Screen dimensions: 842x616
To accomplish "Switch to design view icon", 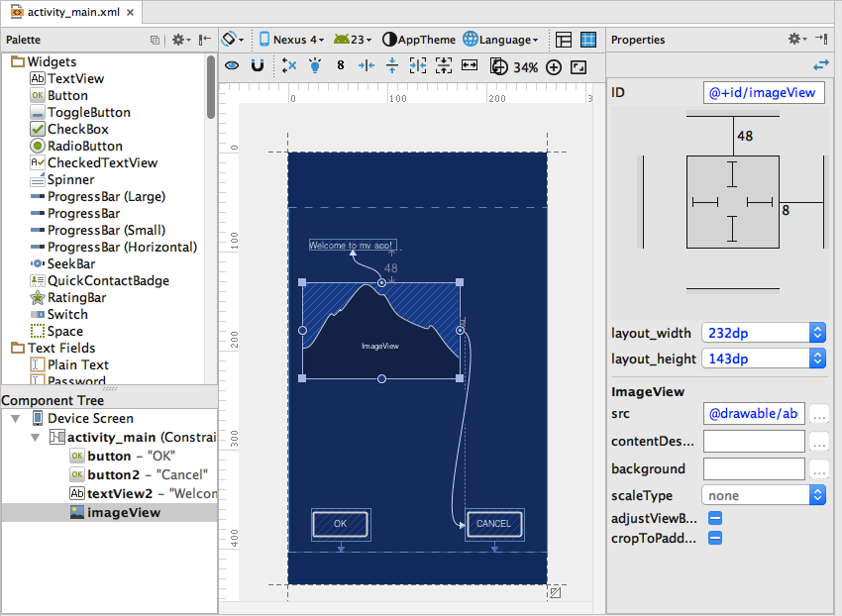I will coord(564,40).
